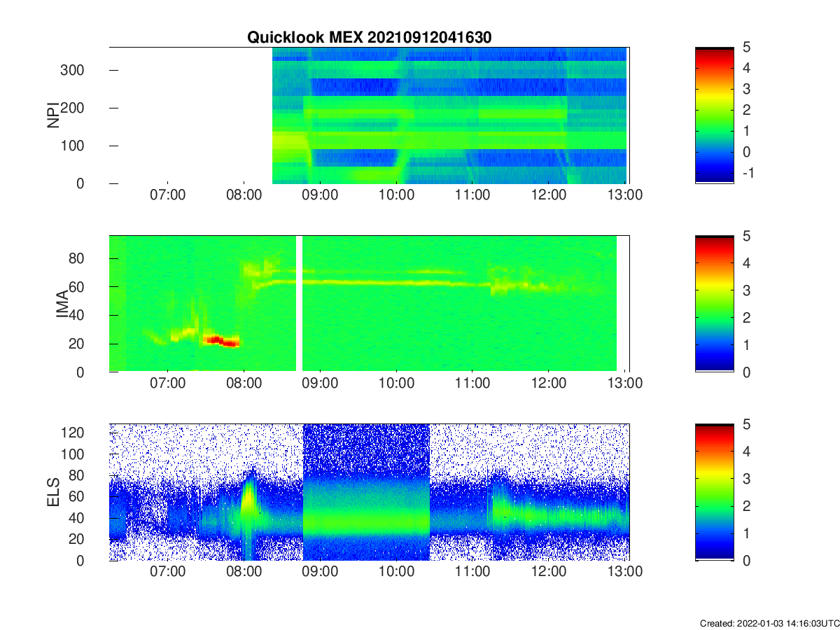
Task: Click the bright 09:00–10:30 block in ELS panel
Action: point(366,492)
